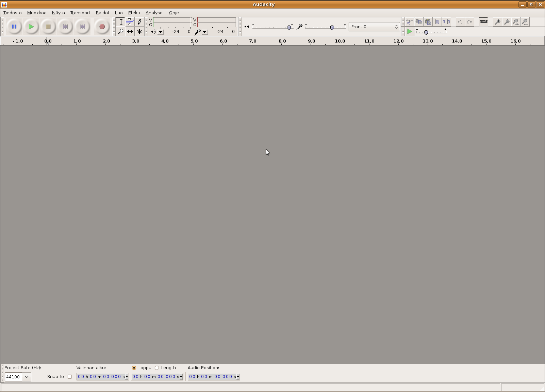Choose the Time Shift tool

(x=130, y=32)
